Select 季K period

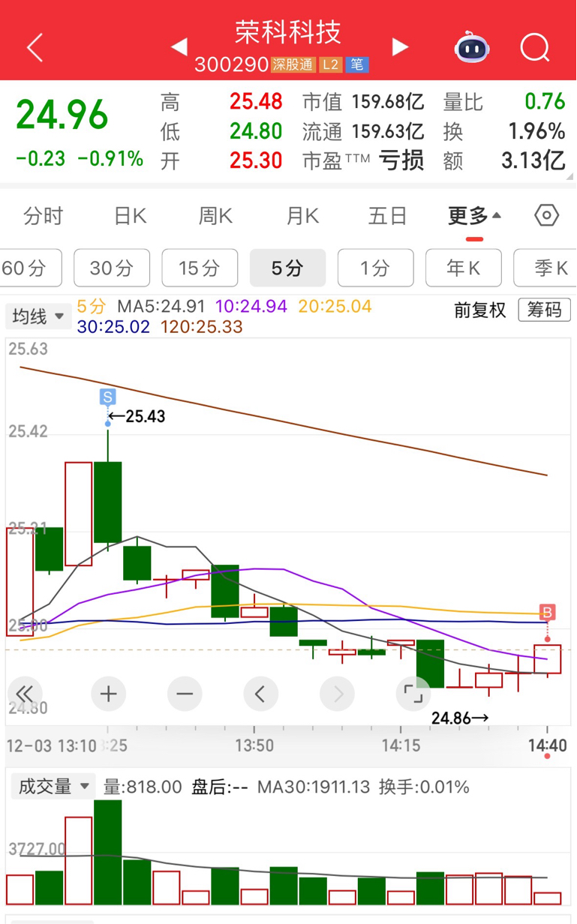545,268
